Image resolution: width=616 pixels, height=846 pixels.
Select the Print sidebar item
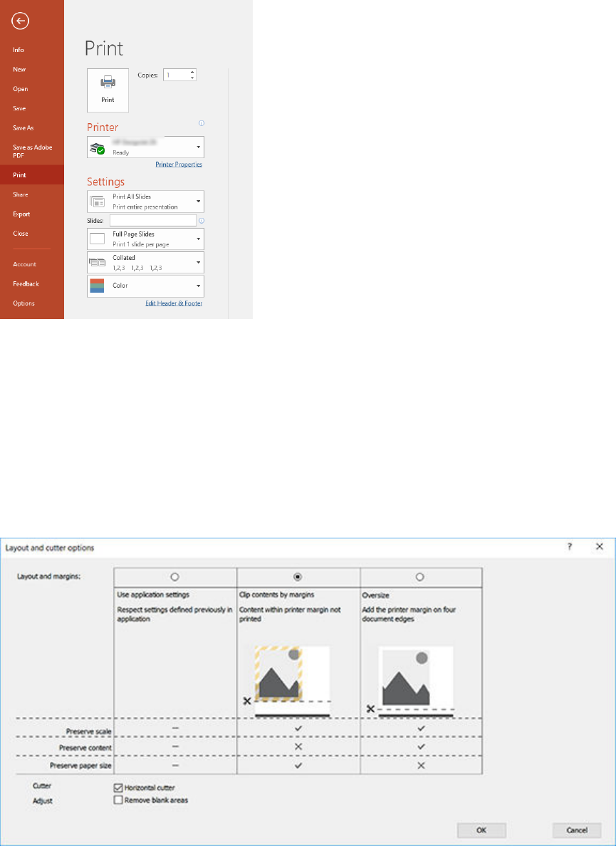(32, 174)
